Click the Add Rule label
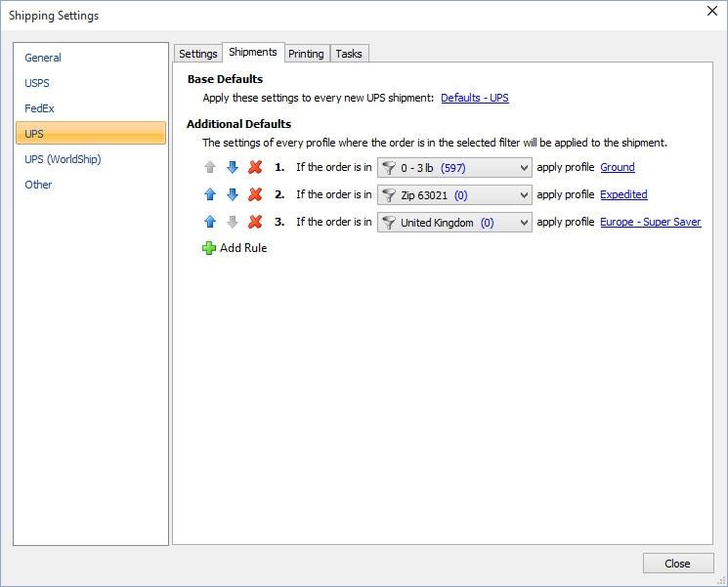The height and width of the screenshot is (587, 728). (243, 248)
